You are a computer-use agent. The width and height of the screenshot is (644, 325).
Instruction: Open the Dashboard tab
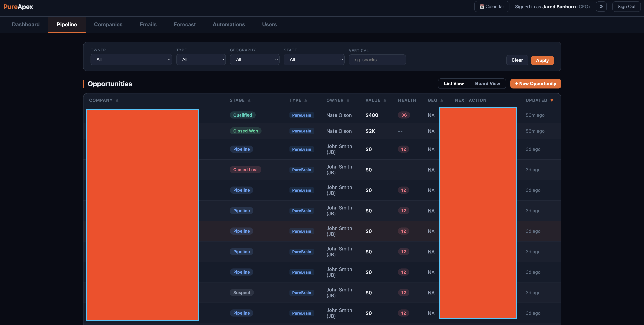point(26,25)
